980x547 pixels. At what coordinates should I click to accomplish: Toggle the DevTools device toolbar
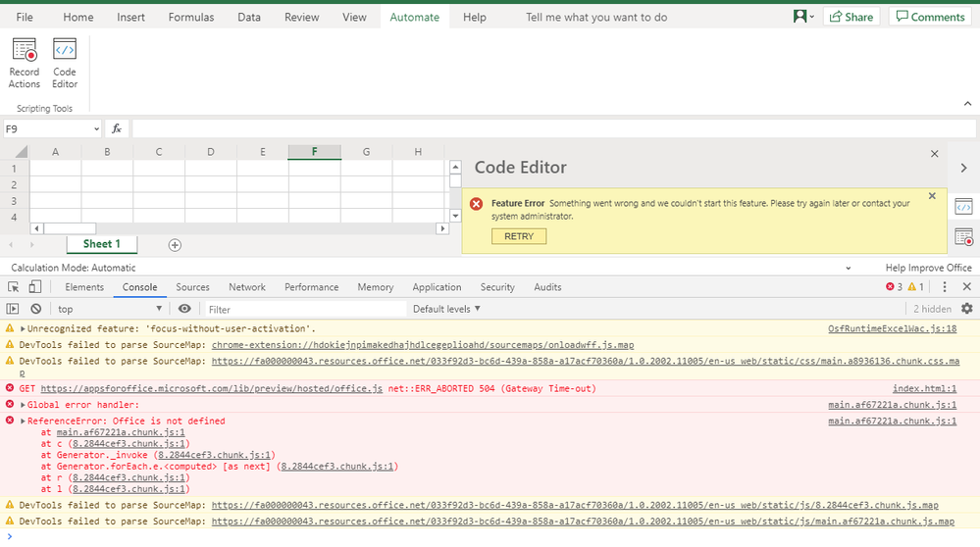[x=35, y=287]
